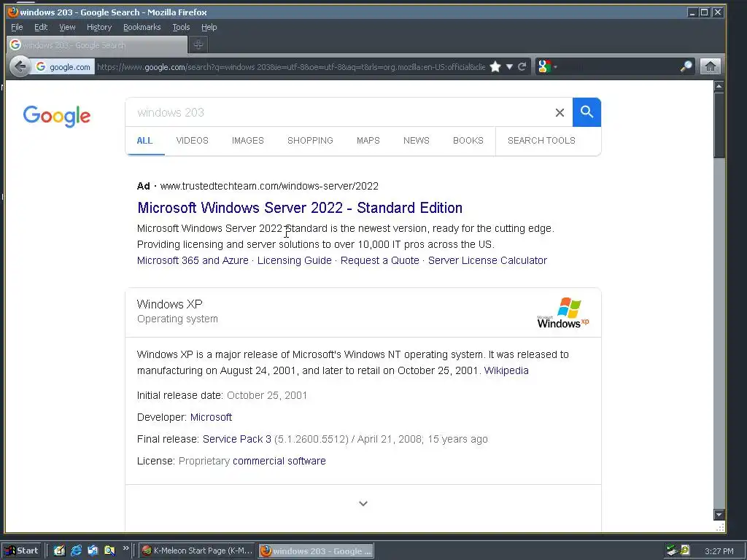The image size is (747, 560).
Task: Open the History menu
Action: point(99,27)
